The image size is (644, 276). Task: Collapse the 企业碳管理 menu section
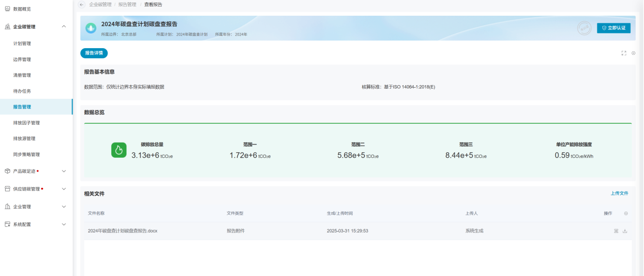coord(63,26)
